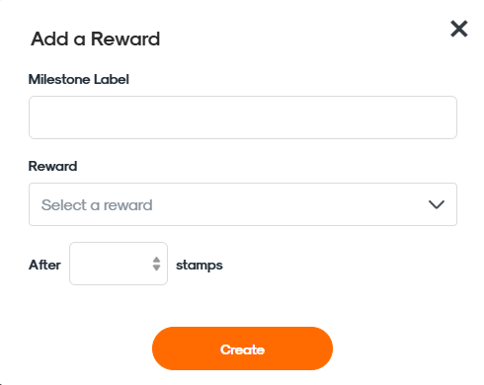484x385 pixels.
Task: Click the Reward field caption
Action: tap(53, 166)
